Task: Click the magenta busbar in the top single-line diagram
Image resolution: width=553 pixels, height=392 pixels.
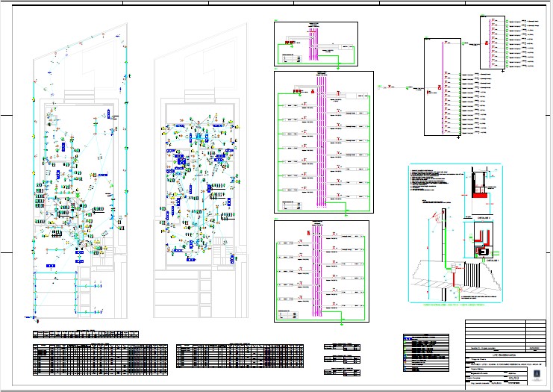Action: (x=313, y=43)
